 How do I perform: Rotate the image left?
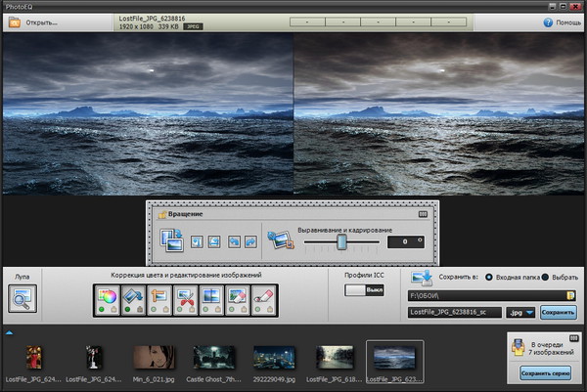234,241
